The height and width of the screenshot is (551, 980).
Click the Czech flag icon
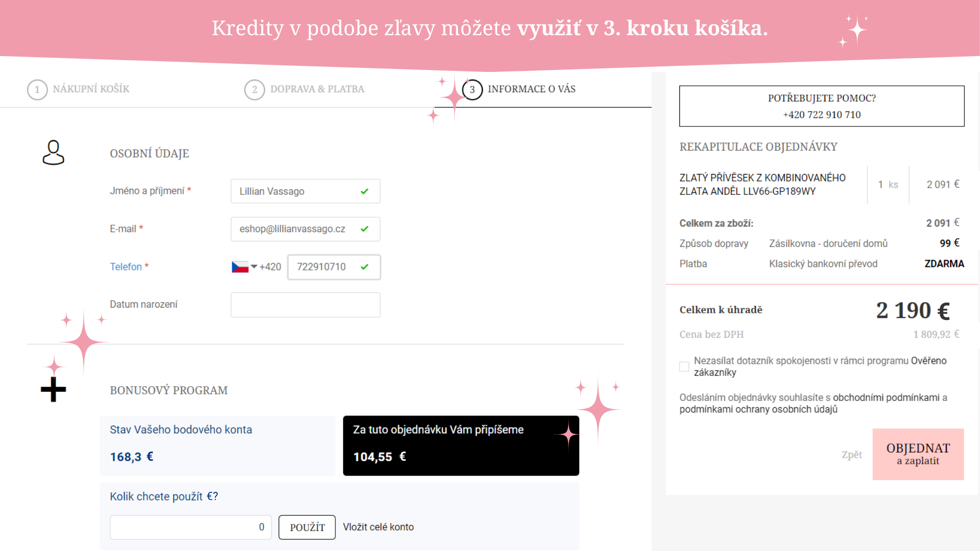point(240,267)
